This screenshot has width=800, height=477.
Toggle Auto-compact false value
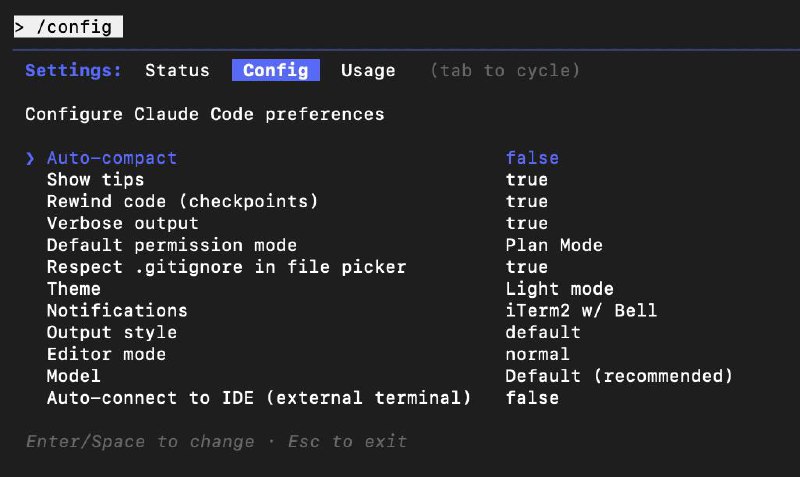pyautogui.click(x=532, y=158)
